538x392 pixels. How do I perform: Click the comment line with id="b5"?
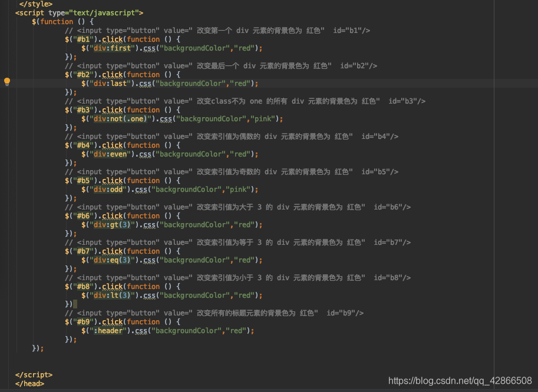pyautogui.click(x=232, y=172)
